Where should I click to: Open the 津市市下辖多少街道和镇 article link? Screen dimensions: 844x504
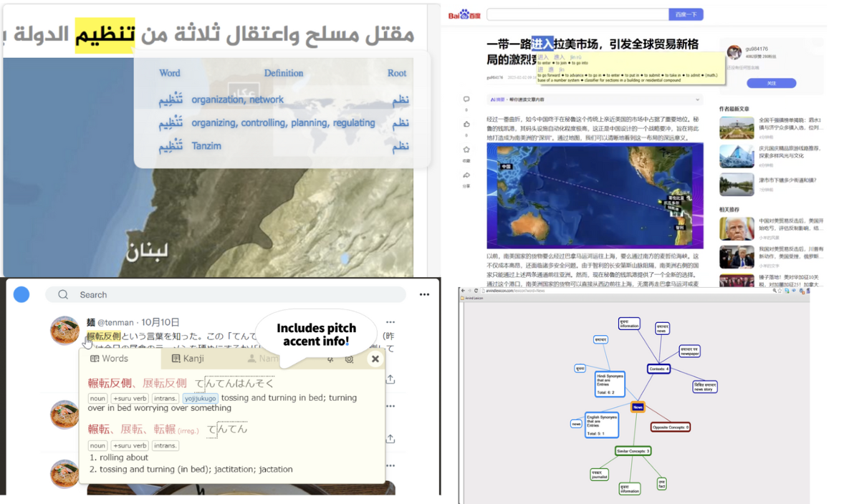[787, 180]
